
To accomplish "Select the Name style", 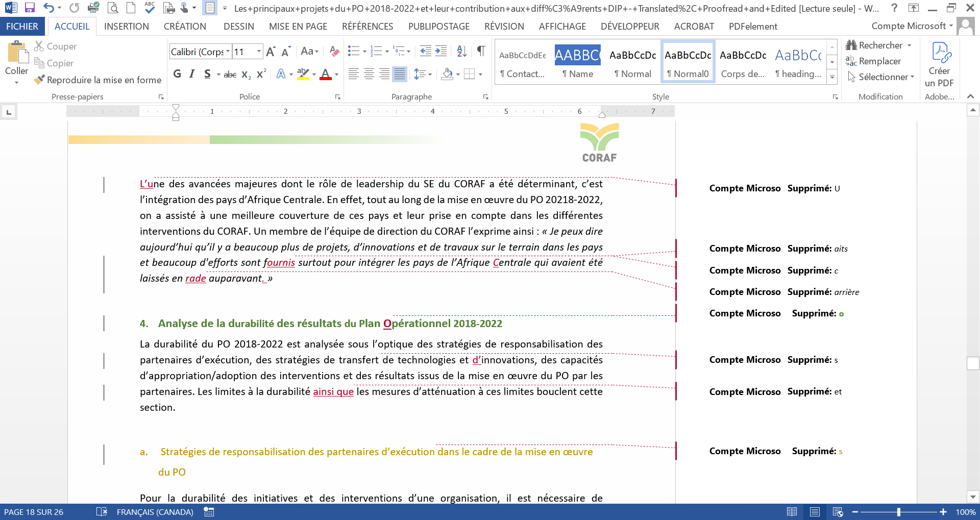I will coord(577,61).
